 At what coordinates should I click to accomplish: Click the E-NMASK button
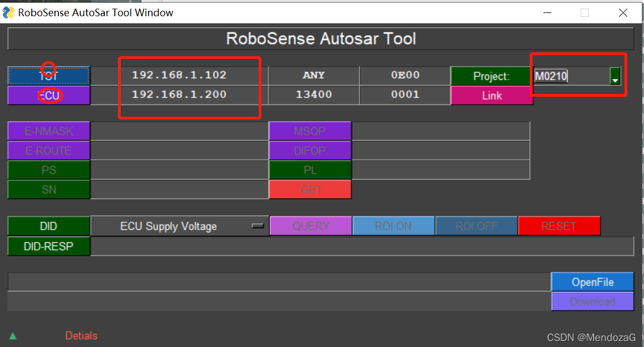(49, 131)
